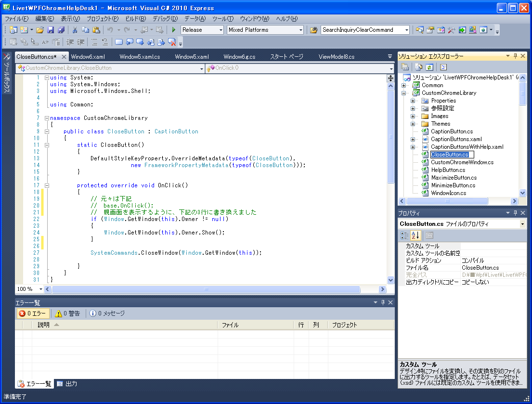The image size is (532, 404).
Task: Pin the プロパティ properties panel
Action: tap(515, 213)
